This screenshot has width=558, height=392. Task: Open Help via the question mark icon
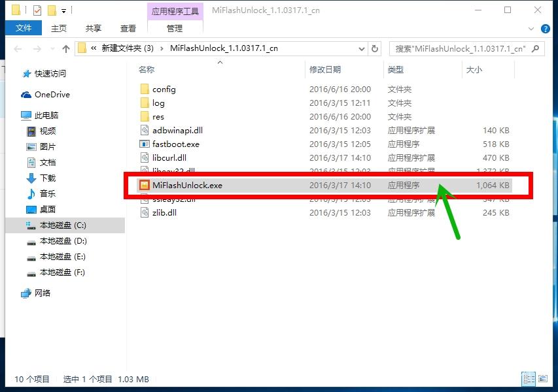(547, 29)
